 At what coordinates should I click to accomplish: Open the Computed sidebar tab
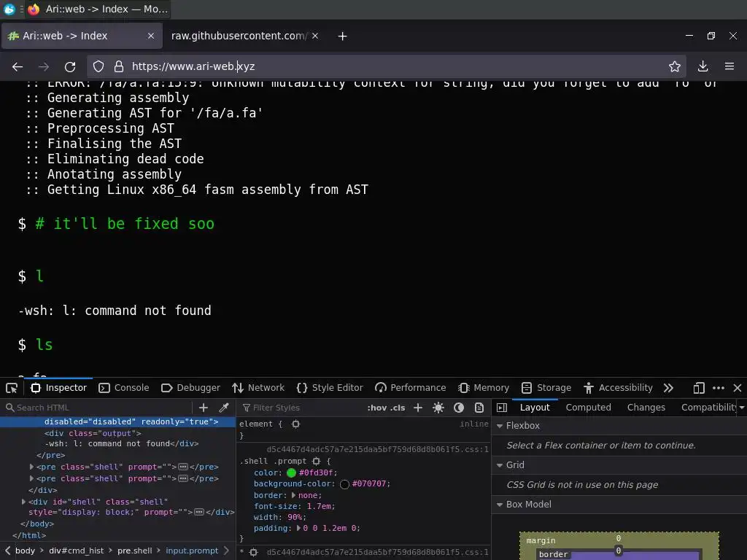tap(589, 408)
